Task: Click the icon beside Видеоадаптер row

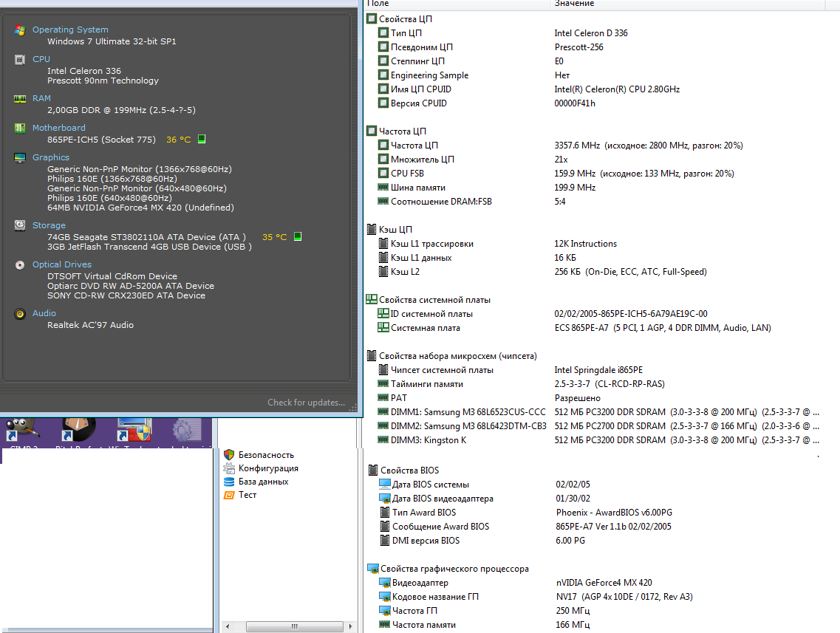Action: click(385, 582)
